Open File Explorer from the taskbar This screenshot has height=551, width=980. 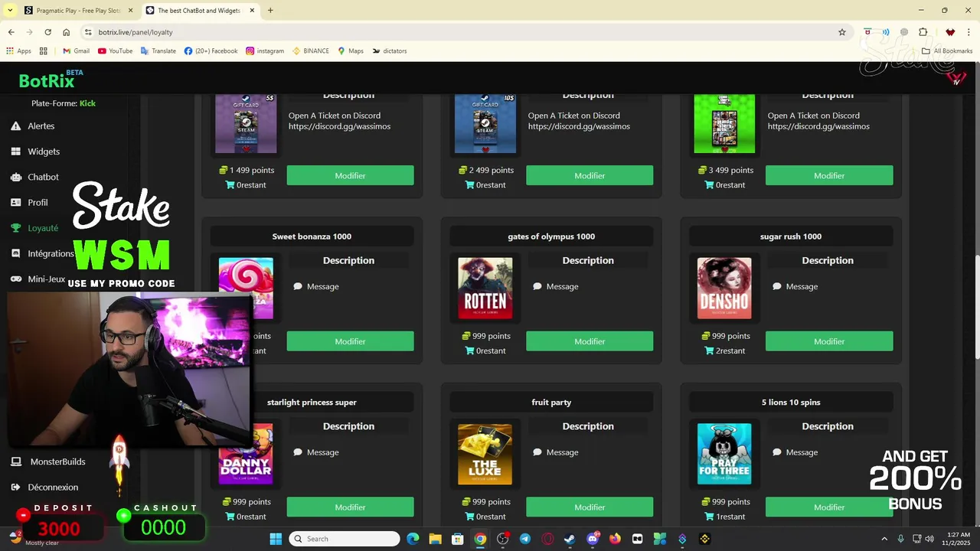point(435,539)
